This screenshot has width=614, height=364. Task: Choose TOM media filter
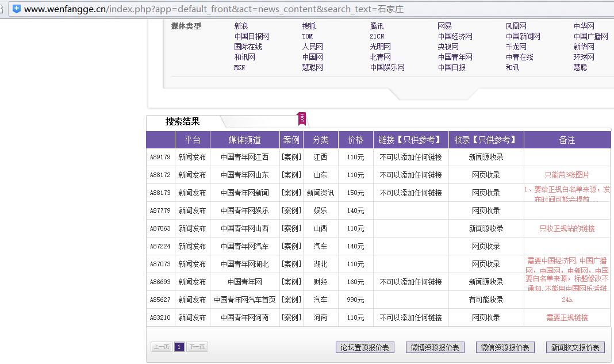click(308, 36)
